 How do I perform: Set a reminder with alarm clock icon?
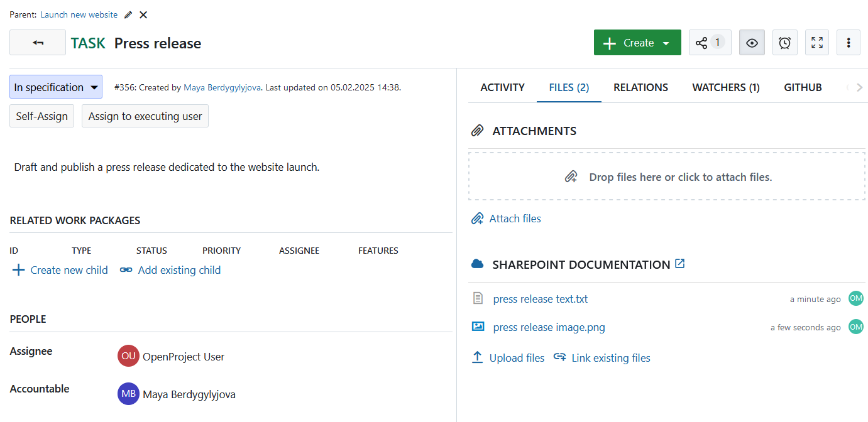click(784, 43)
